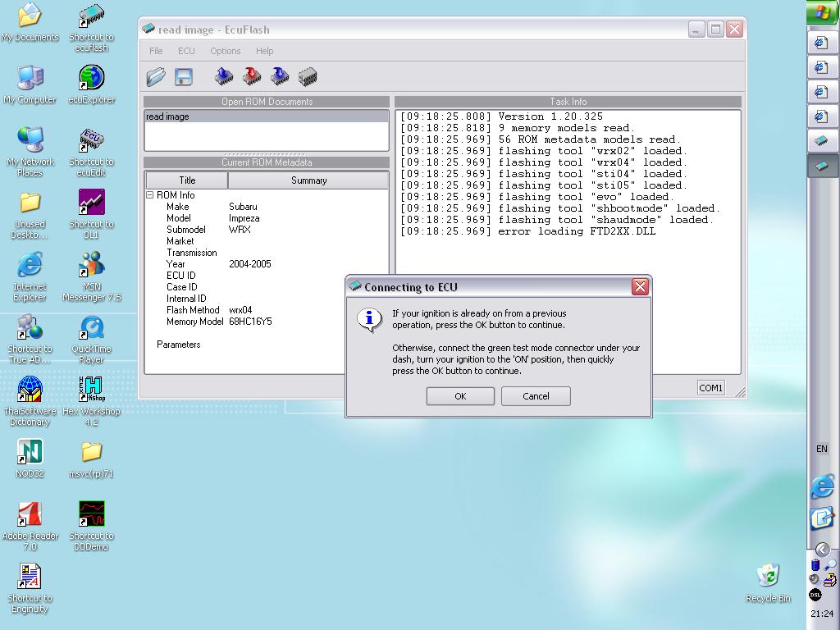This screenshot has height=630, width=840.
Task: Open the msvc(rp)71 folder icon
Action: click(x=91, y=459)
